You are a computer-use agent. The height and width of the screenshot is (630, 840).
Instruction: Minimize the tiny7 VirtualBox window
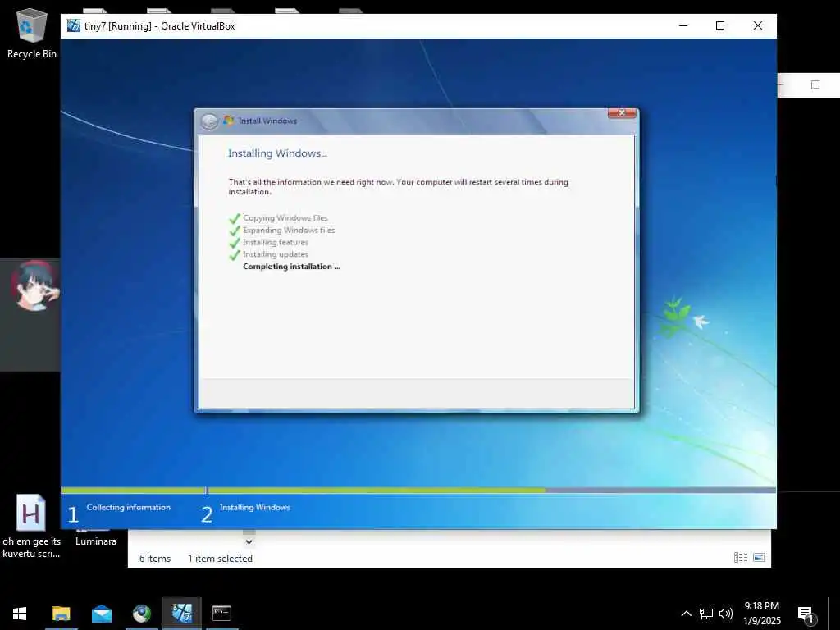point(683,25)
